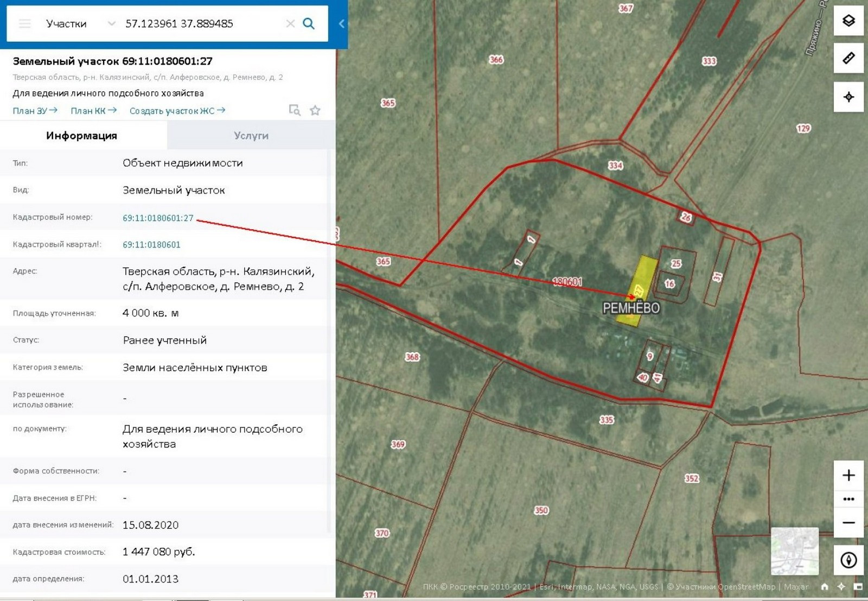Expand the three-dots options between zoom buttons
This screenshot has height=601, width=868.
[x=848, y=499]
